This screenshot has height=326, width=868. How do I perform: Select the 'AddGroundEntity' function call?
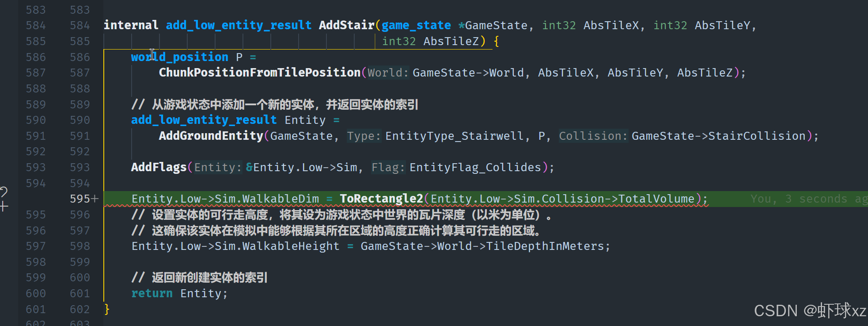[211, 136]
